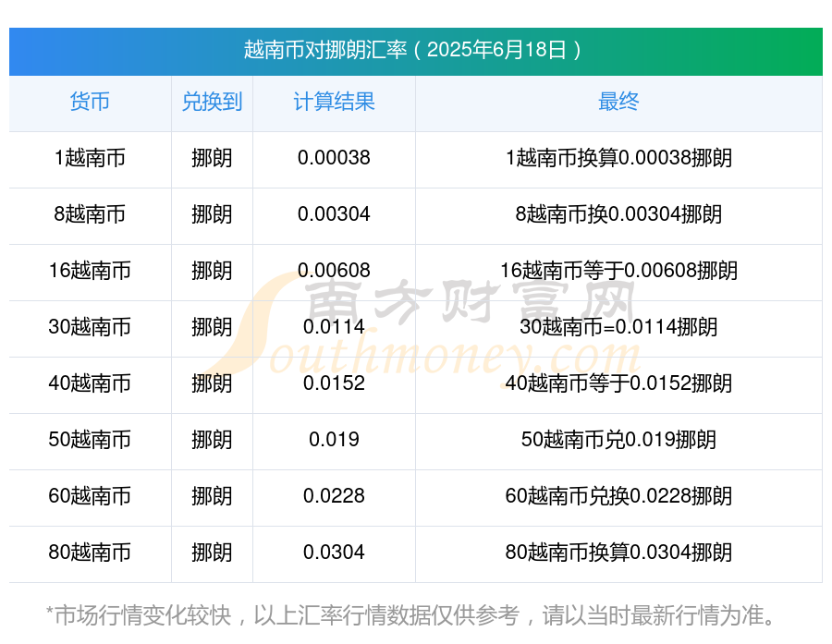Click the value 0.00038
The width and height of the screenshot is (832, 644).
click(334, 158)
